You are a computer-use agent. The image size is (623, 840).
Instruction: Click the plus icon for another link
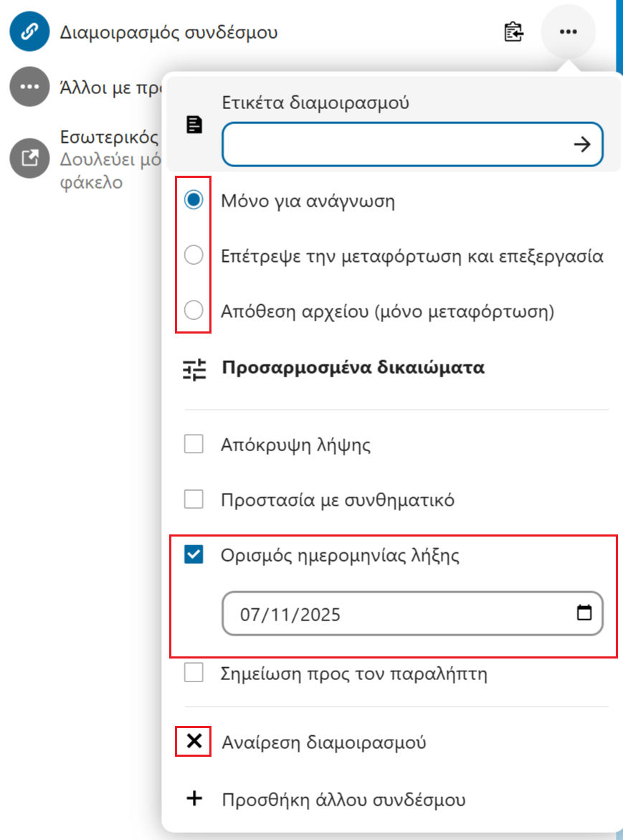click(x=194, y=798)
